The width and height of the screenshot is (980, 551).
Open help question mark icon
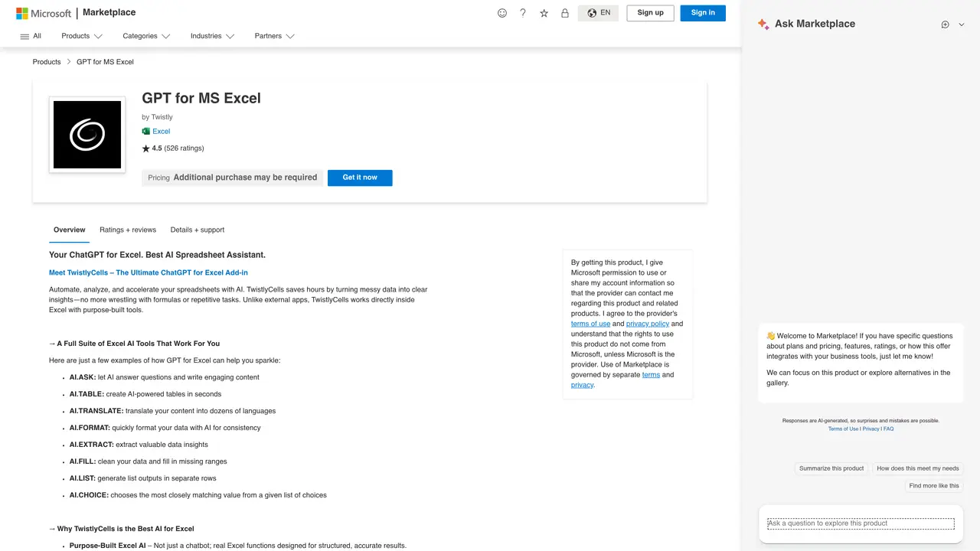pyautogui.click(x=523, y=13)
